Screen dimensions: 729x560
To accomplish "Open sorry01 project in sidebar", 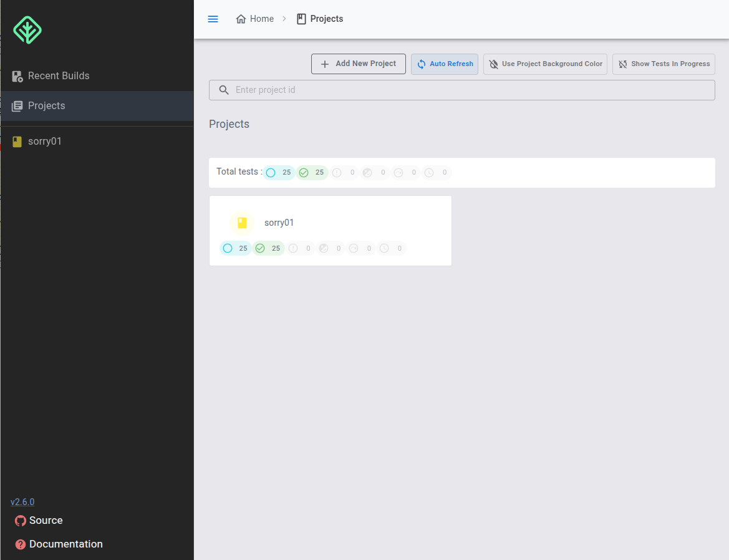I will [97, 142].
